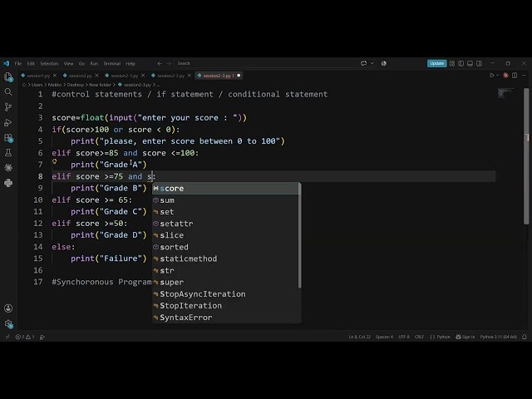Click the lightbulb code action on line 7
Screen dimensions: 532x399
[55, 161]
